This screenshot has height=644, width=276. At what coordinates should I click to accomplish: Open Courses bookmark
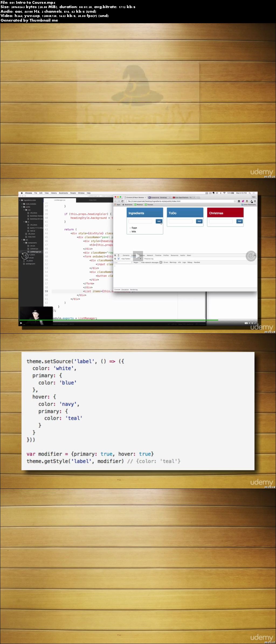coord(149,205)
